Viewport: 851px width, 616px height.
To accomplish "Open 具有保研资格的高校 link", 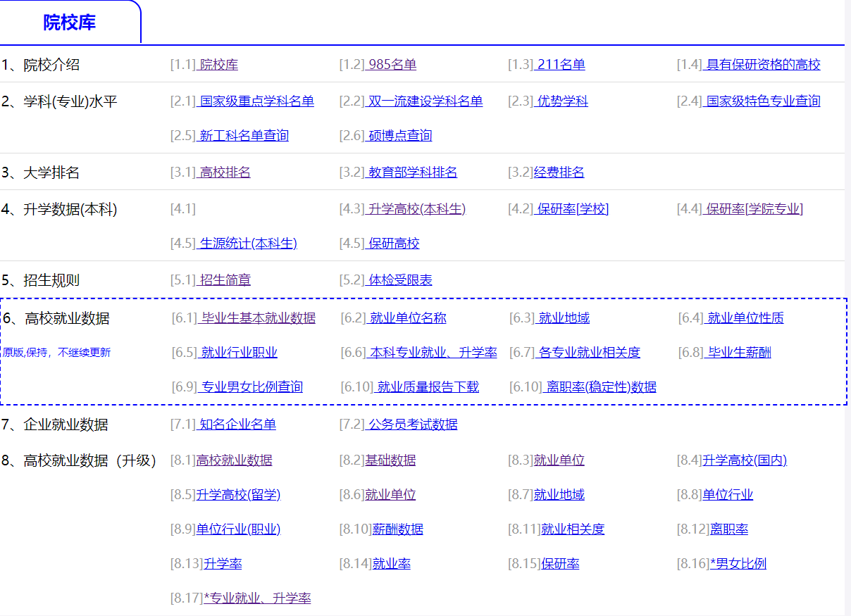I will click(x=763, y=65).
